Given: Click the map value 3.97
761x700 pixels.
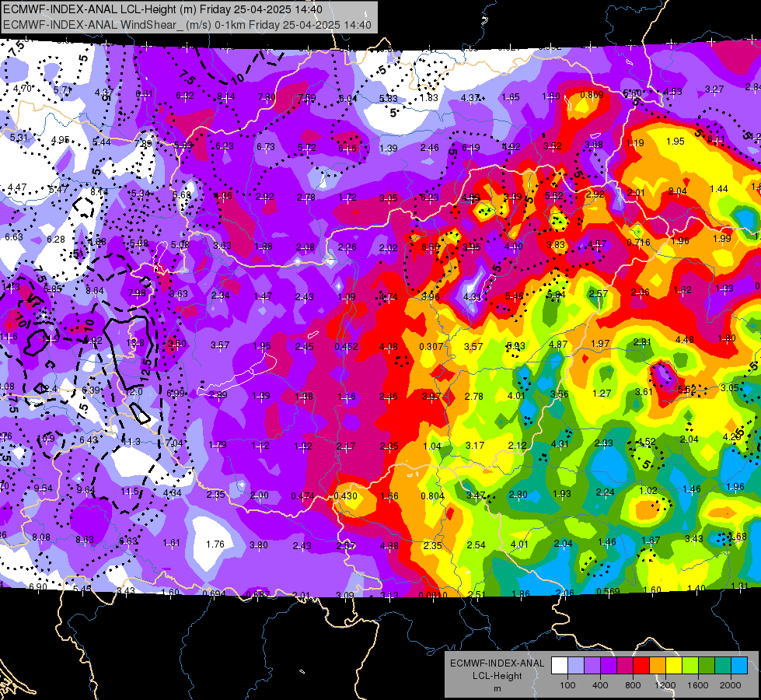Looking at the screenshot, I should click(431, 396).
